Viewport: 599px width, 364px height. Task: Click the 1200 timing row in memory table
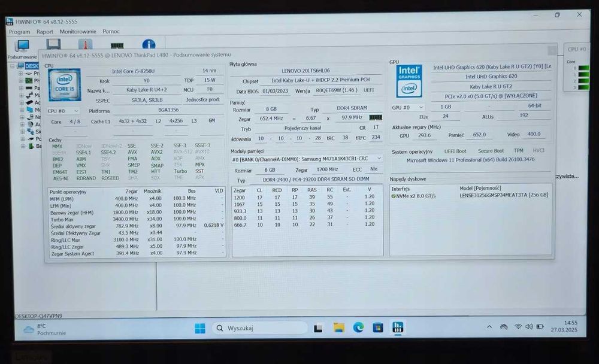307,197
